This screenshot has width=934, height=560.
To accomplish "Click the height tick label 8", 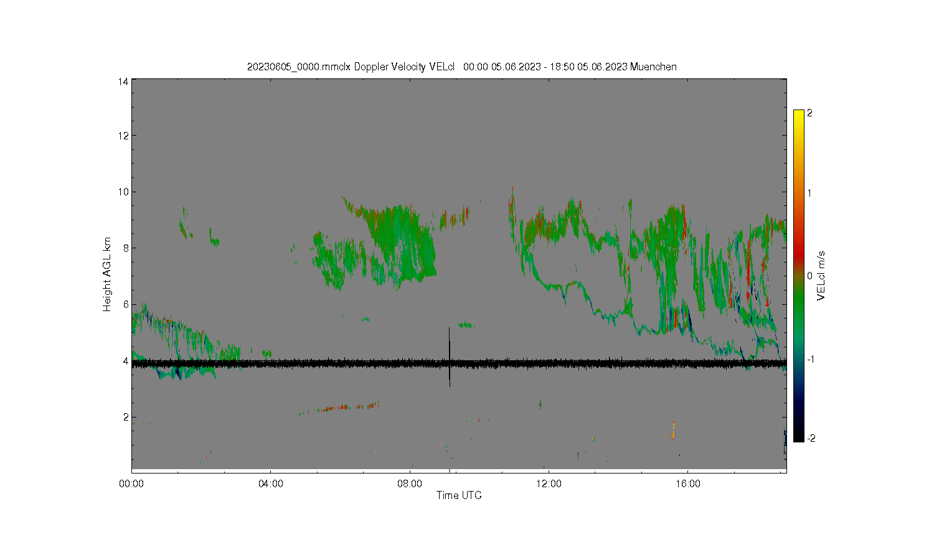I will click(126, 248).
